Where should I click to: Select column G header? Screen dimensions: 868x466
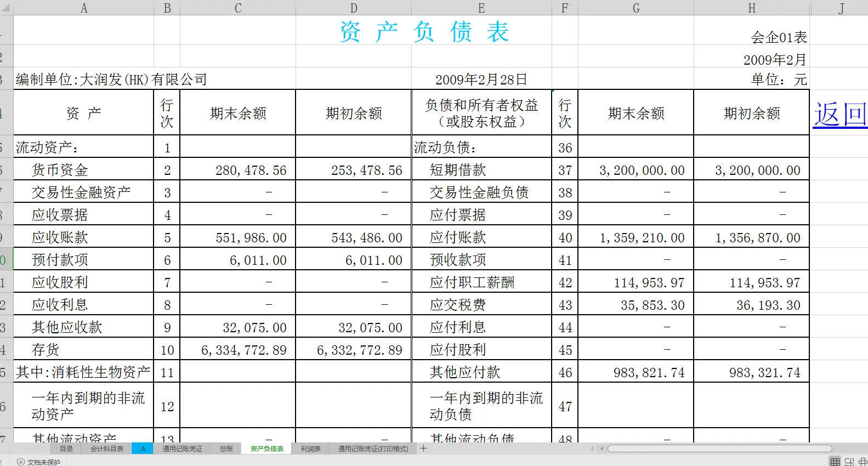click(636, 8)
